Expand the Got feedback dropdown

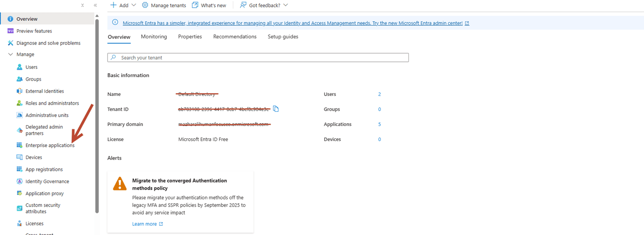pos(285,5)
